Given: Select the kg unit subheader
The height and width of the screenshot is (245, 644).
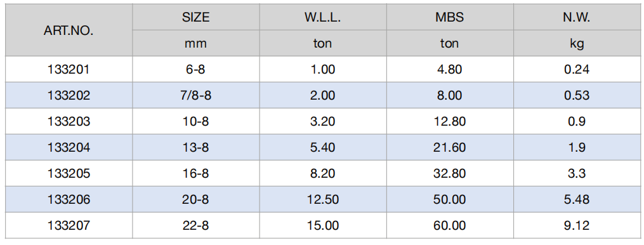Looking at the screenshot, I should click(577, 44).
